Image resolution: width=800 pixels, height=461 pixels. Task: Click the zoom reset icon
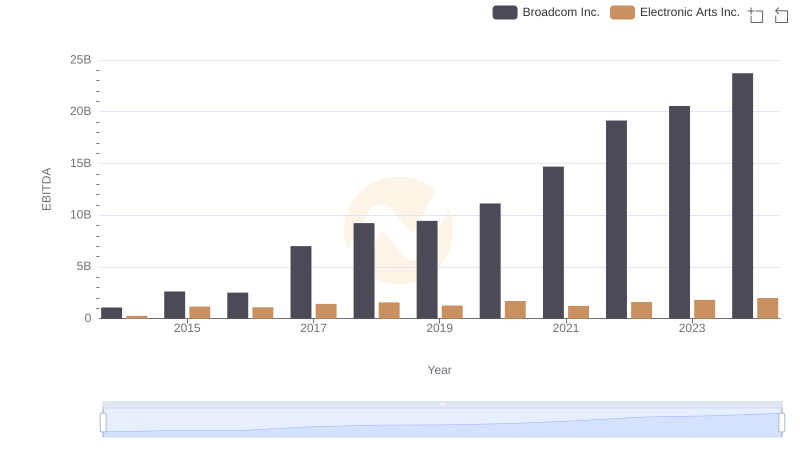781,15
